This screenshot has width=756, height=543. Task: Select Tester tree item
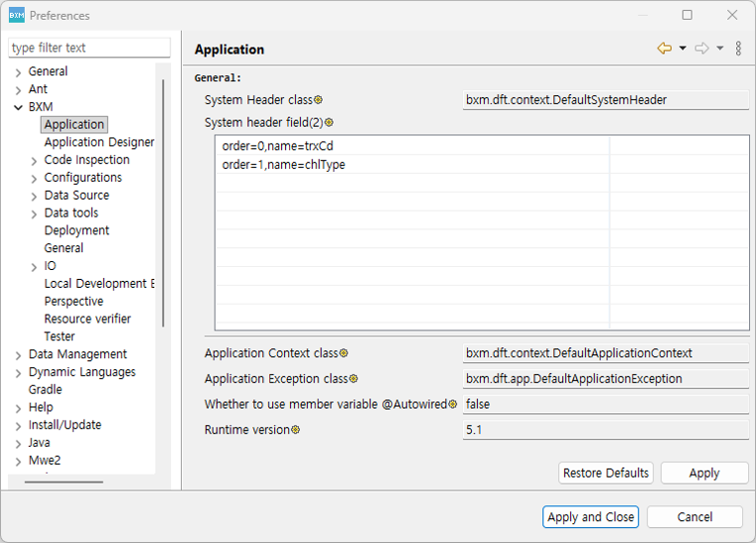click(60, 337)
